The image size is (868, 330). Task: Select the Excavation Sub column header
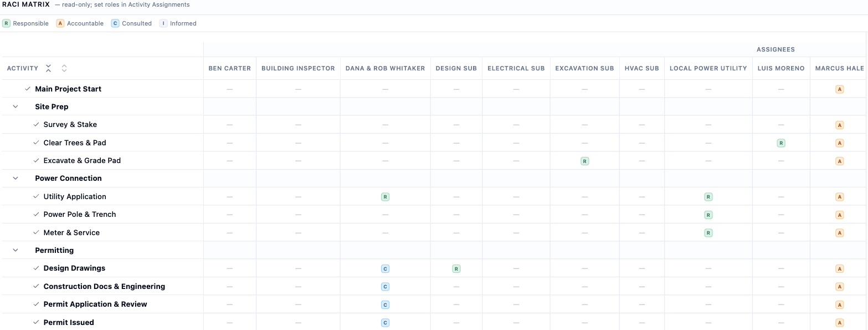click(584, 68)
